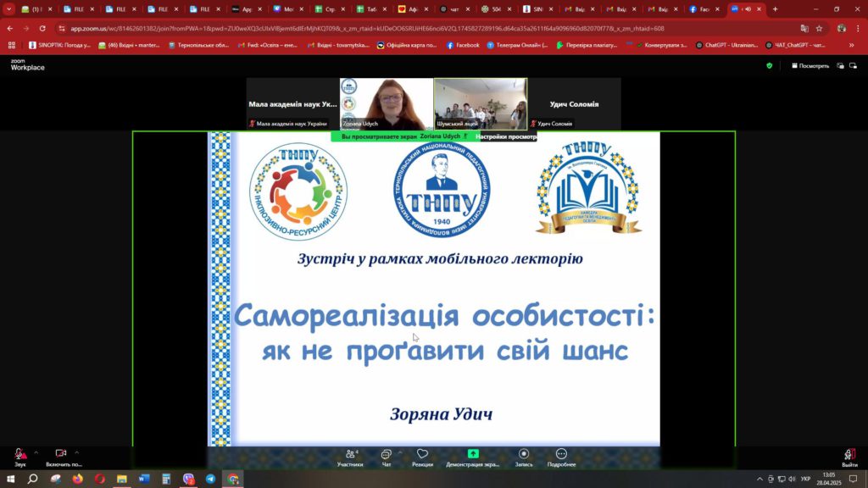
Task: Open Firefox from taskbar
Action: pos(77,479)
